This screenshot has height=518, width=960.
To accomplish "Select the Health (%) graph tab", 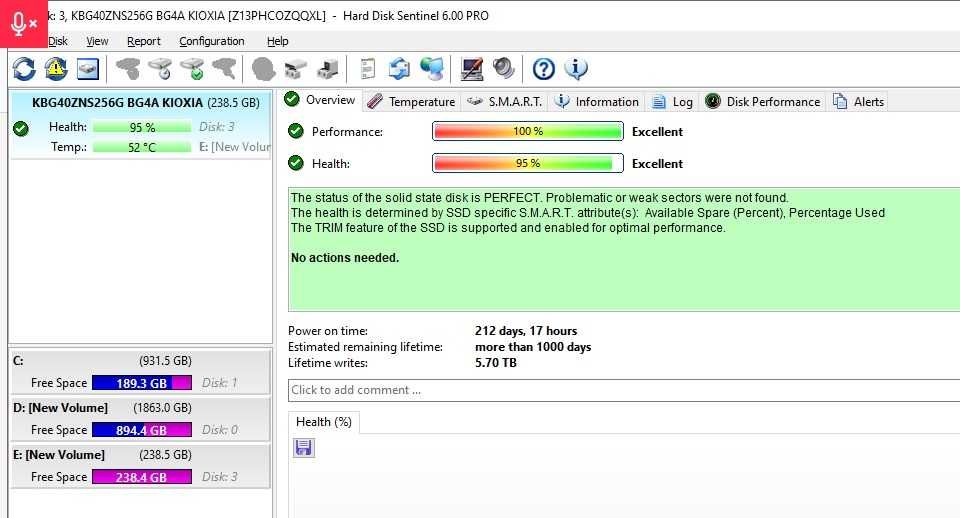I will (324, 422).
